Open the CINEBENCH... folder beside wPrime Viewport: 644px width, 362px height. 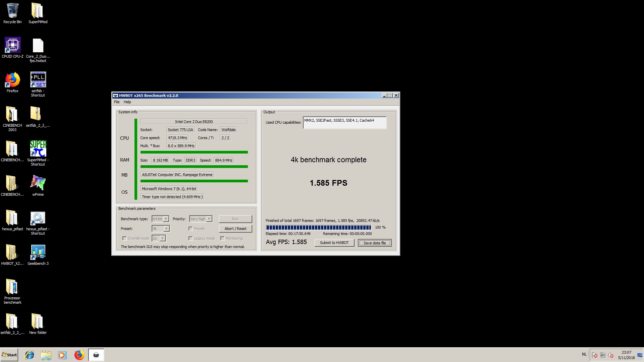point(12,186)
